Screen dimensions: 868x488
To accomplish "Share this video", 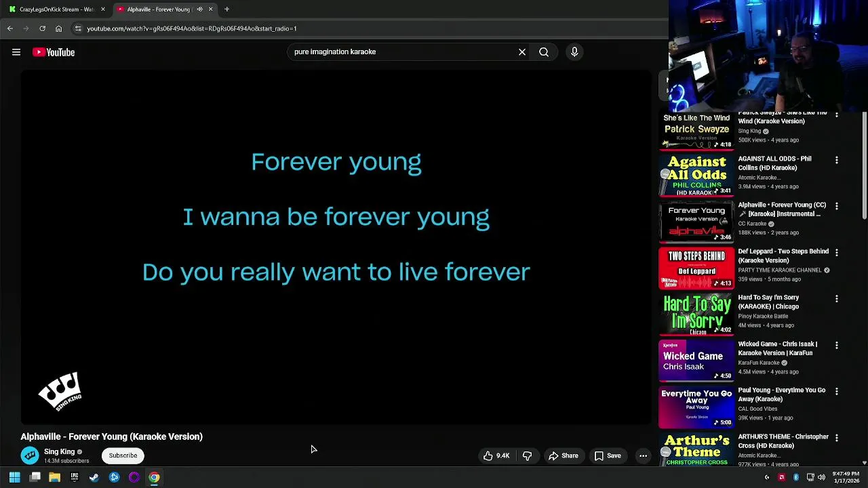I will pos(564,456).
